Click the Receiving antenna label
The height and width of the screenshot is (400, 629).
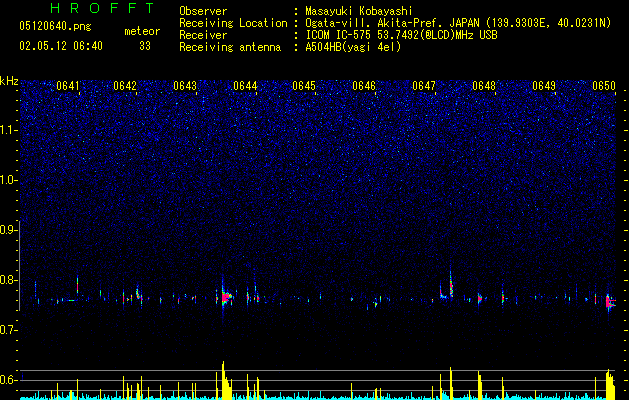tap(230, 47)
